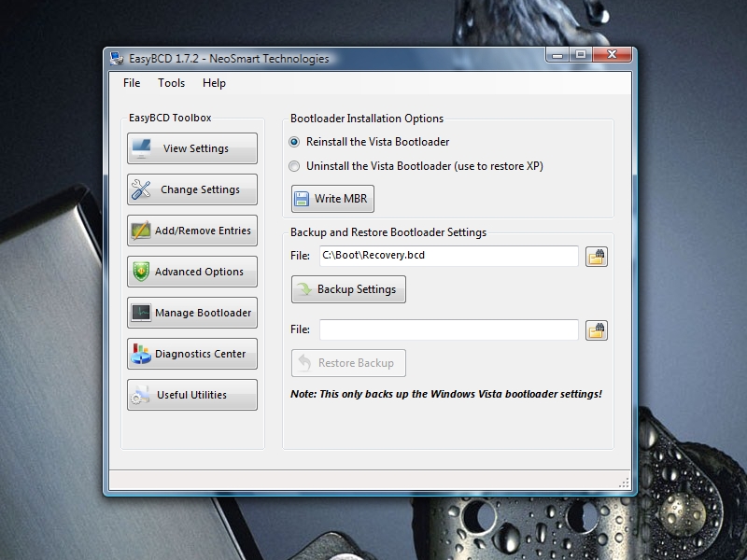Click the empty restore file field
This screenshot has width=747, height=560.
[x=449, y=329]
